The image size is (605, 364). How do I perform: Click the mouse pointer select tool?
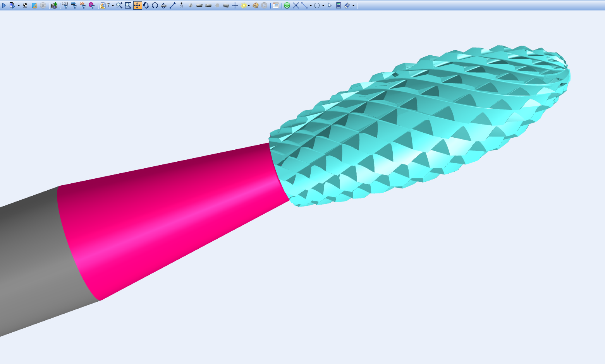(330, 5)
